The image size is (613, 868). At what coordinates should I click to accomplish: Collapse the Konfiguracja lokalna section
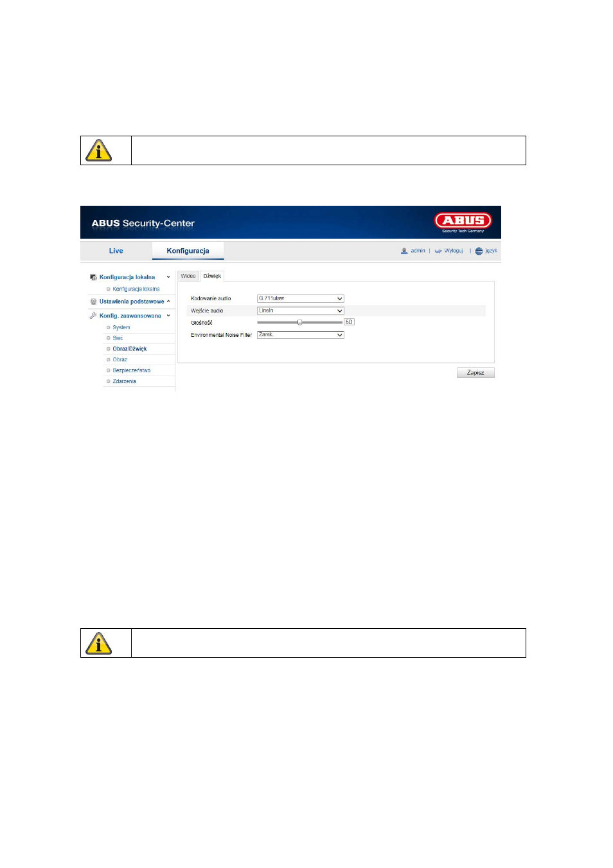pos(168,277)
